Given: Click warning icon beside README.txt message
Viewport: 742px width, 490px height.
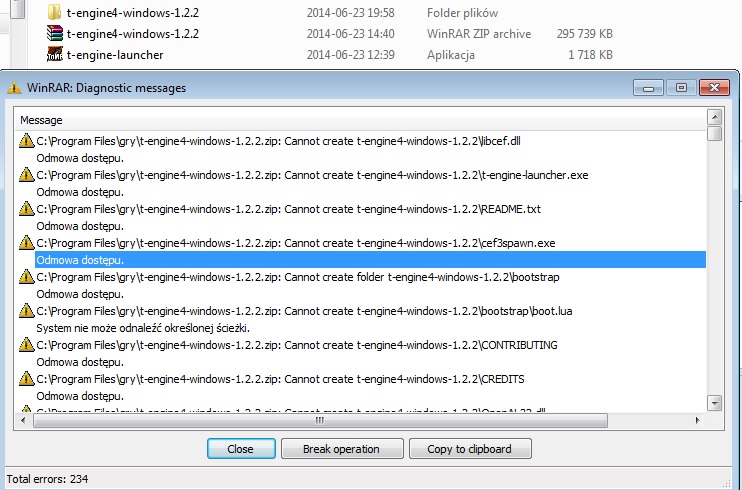Looking at the screenshot, I should coord(26,209).
